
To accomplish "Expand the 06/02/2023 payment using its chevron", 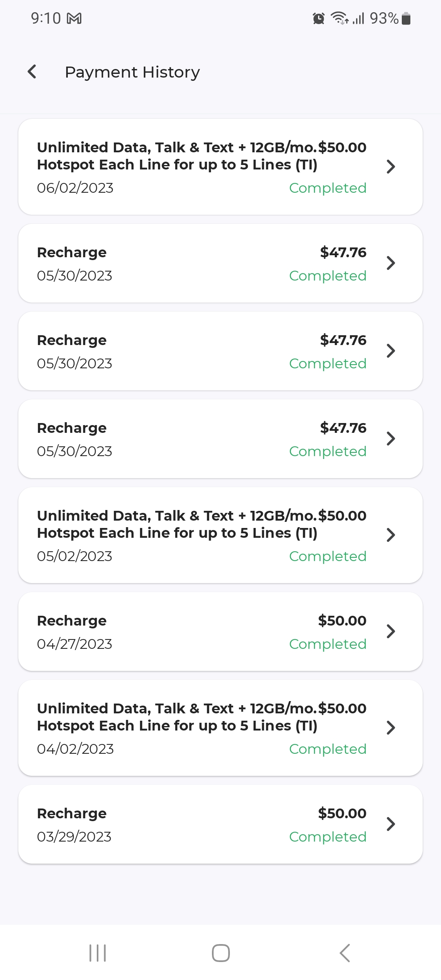I will pos(391,167).
